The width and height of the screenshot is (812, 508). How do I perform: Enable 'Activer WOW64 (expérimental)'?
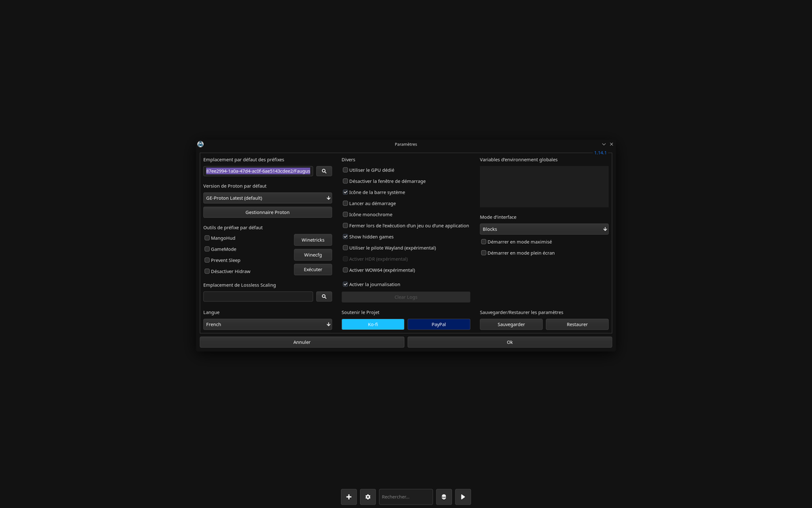coord(345,270)
